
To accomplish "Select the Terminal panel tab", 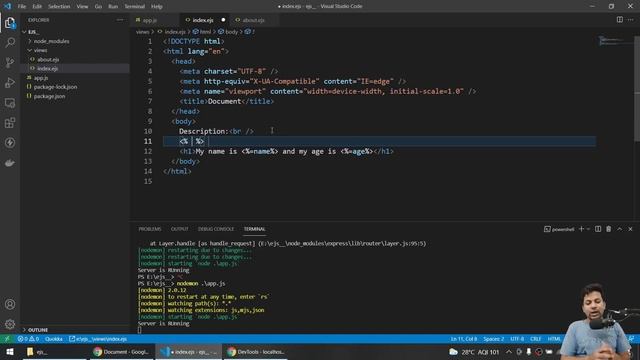I will click(x=255, y=229).
